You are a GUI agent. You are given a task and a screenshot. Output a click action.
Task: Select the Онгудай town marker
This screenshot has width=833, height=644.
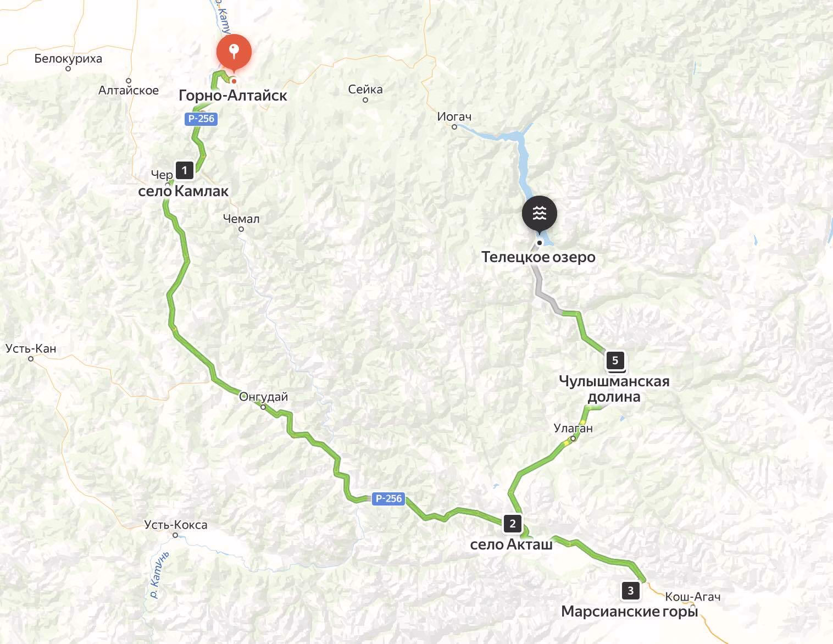click(263, 407)
